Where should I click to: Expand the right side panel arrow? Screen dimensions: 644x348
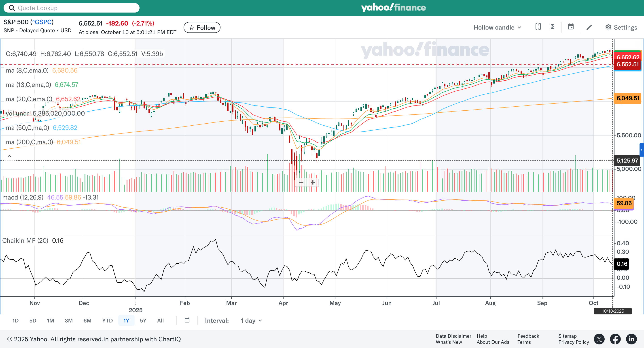(642, 150)
